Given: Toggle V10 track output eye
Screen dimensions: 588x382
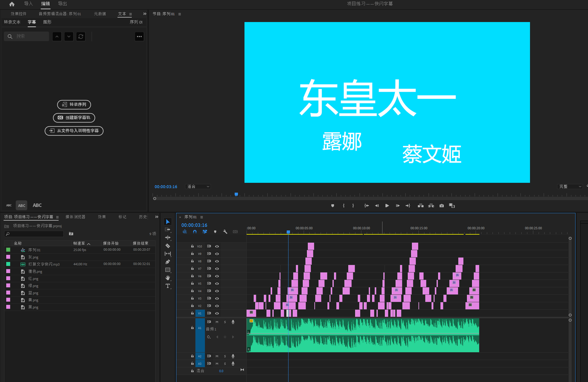Looking at the screenshot, I should 217,246.
